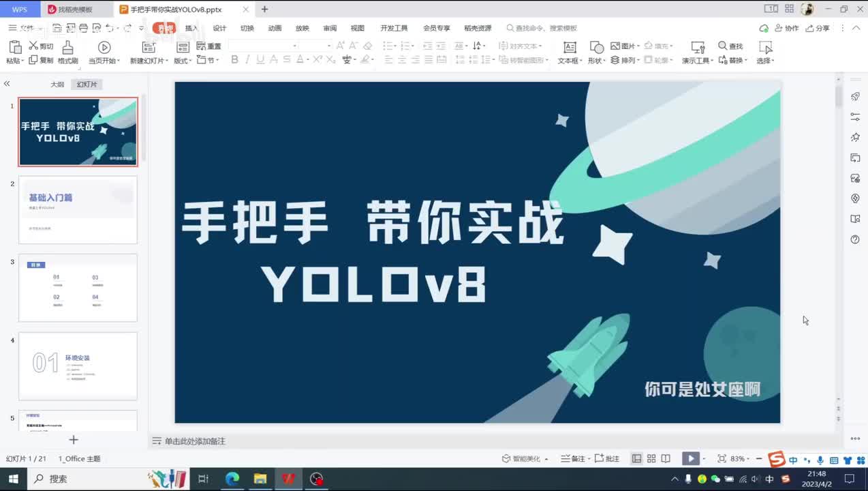Click the Undo arrow in quick access bar

pos(109,28)
